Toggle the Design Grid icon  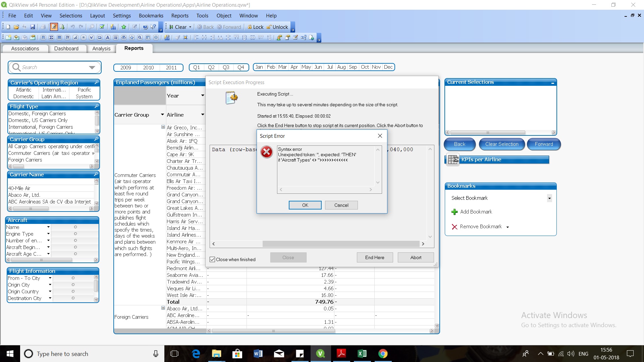185,38
